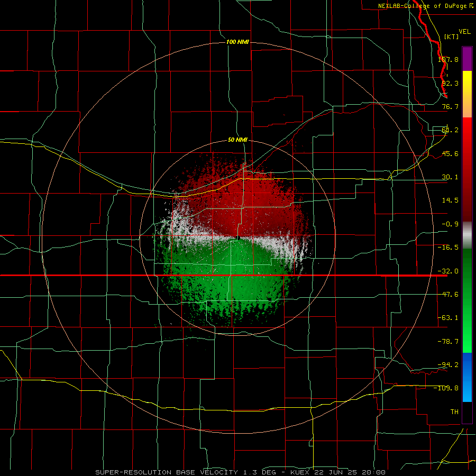This screenshot has width=476, height=476.
Task: Click the 107.8 value on the scale
Action: point(448,59)
